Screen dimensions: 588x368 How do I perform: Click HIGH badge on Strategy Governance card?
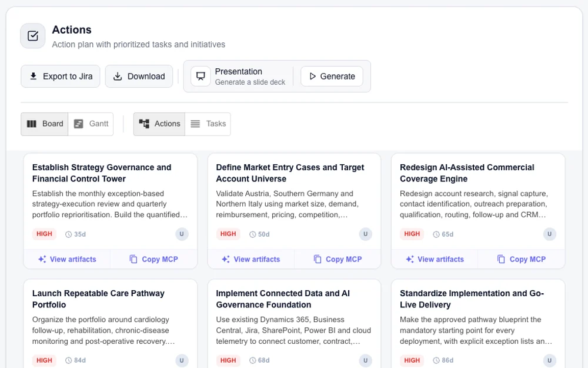pos(44,234)
